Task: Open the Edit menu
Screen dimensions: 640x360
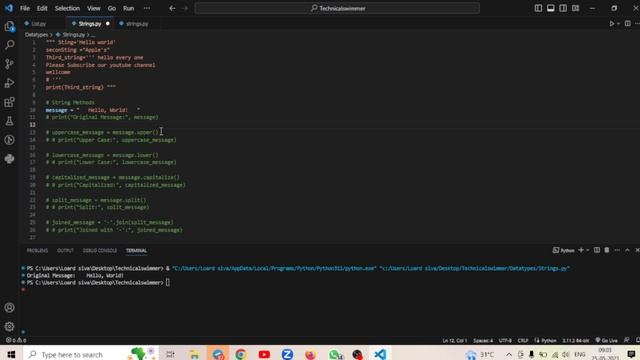Action: [42, 8]
